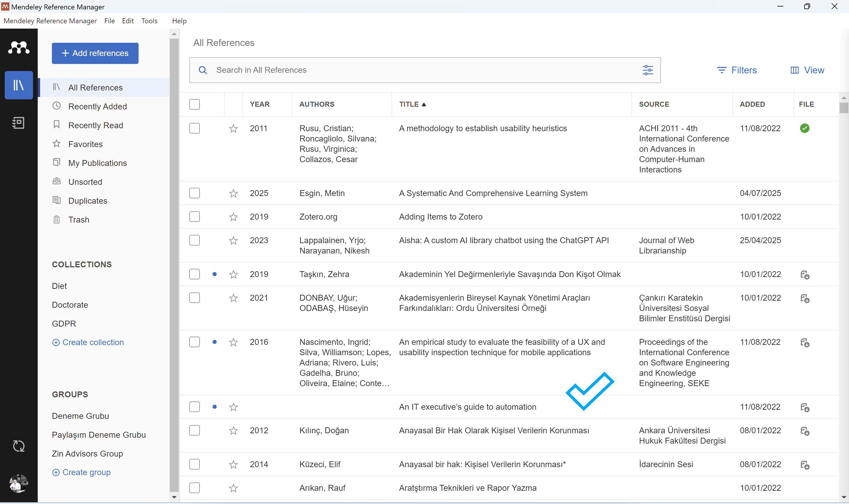This screenshot has height=504, width=849.
Task: Add file to Küzeci 2014 reference
Action: tap(805, 465)
